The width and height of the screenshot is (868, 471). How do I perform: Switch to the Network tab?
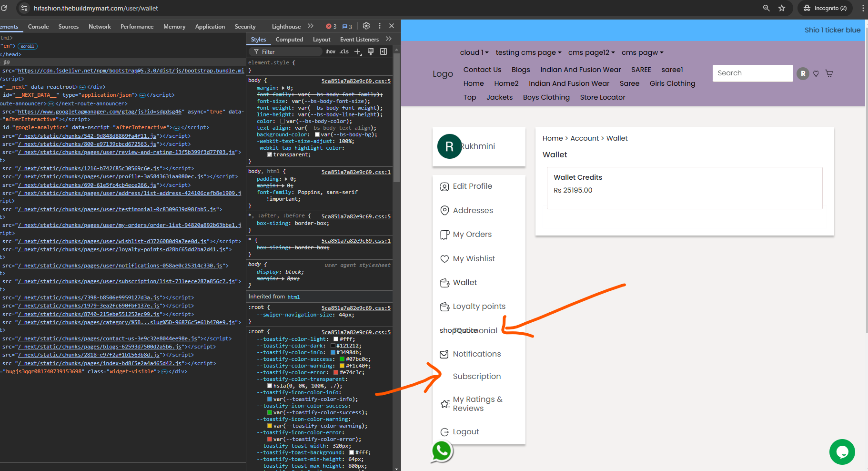[x=100, y=27]
